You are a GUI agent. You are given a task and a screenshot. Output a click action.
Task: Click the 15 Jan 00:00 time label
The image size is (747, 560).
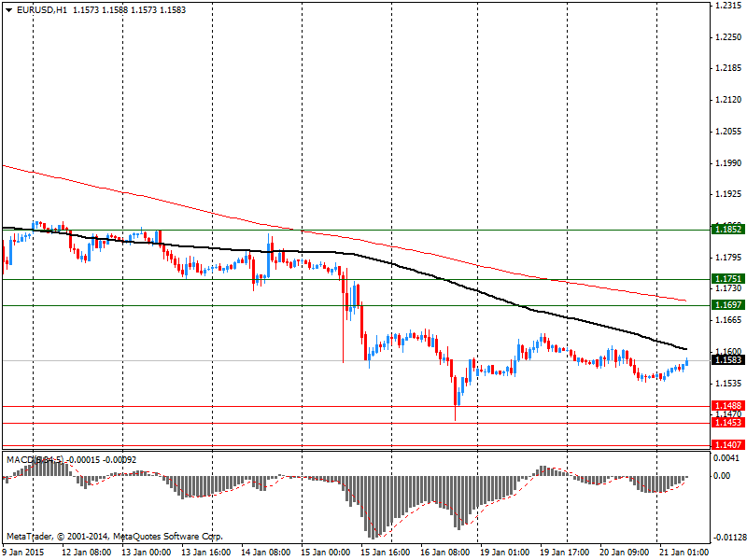pyautogui.click(x=326, y=553)
